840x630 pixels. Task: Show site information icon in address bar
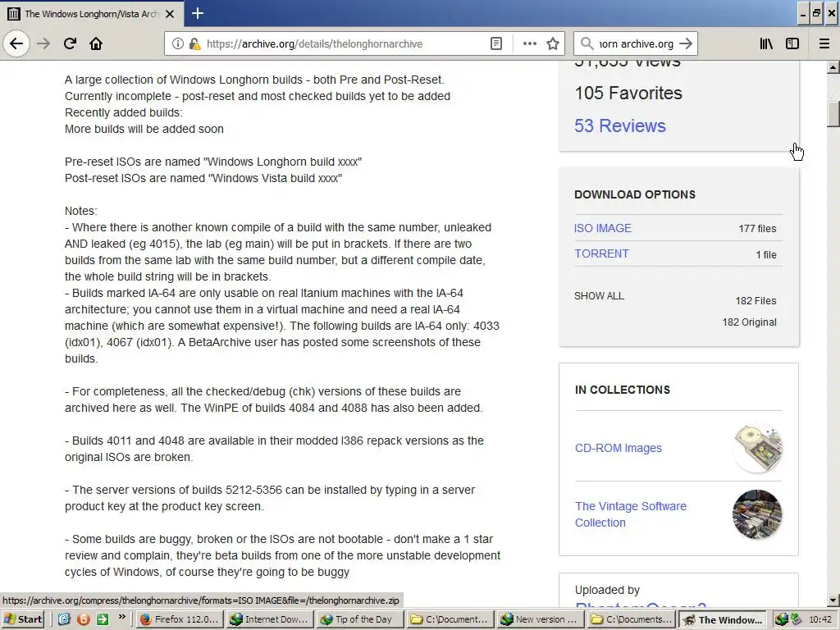click(x=177, y=43)
